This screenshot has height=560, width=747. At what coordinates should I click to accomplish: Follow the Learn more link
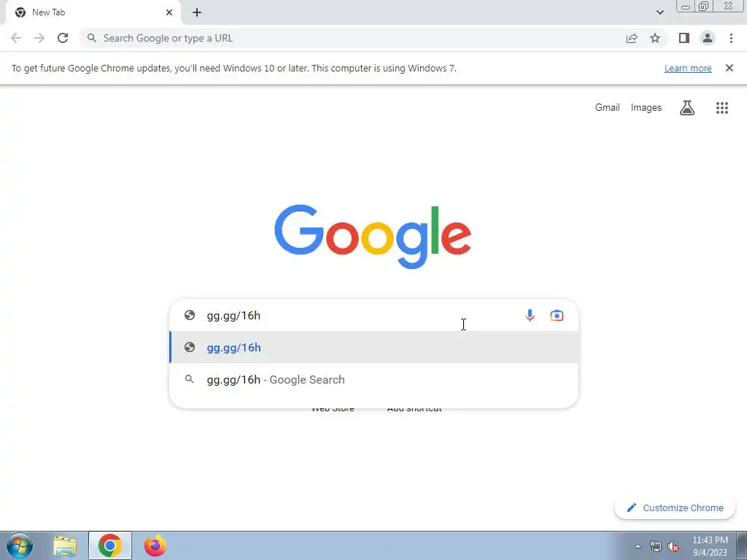688,68
